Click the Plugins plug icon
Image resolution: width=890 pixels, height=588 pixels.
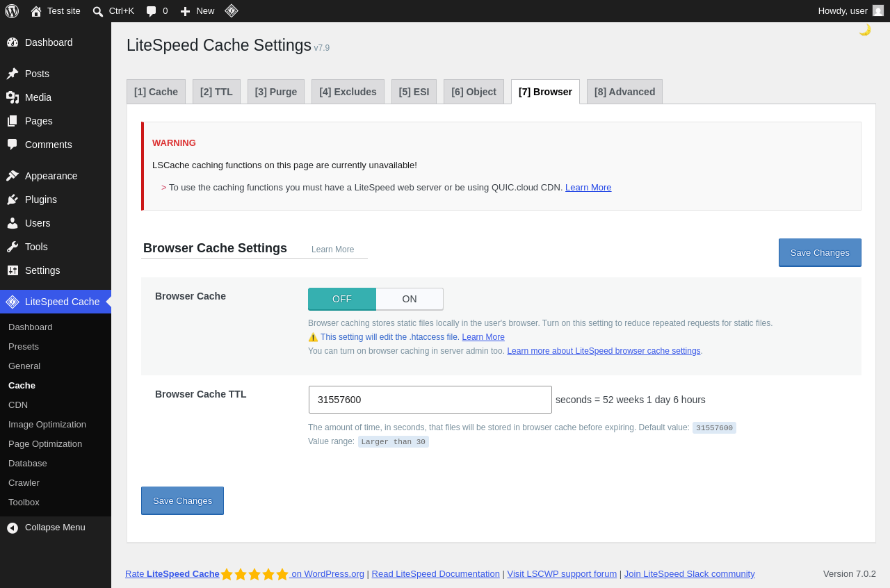click(13, 199)
